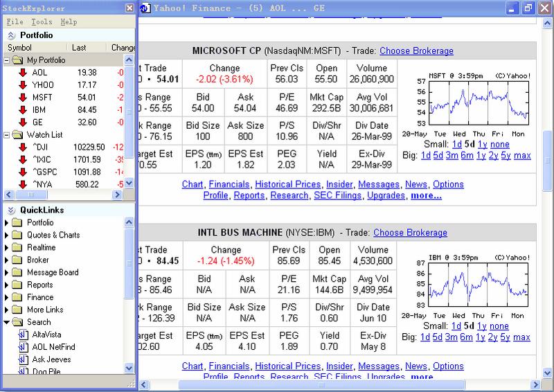This screenshot has height=392, width=554.
Task: Click the QuickLinks scroll down arrow
Action: [x=129, y=368]
